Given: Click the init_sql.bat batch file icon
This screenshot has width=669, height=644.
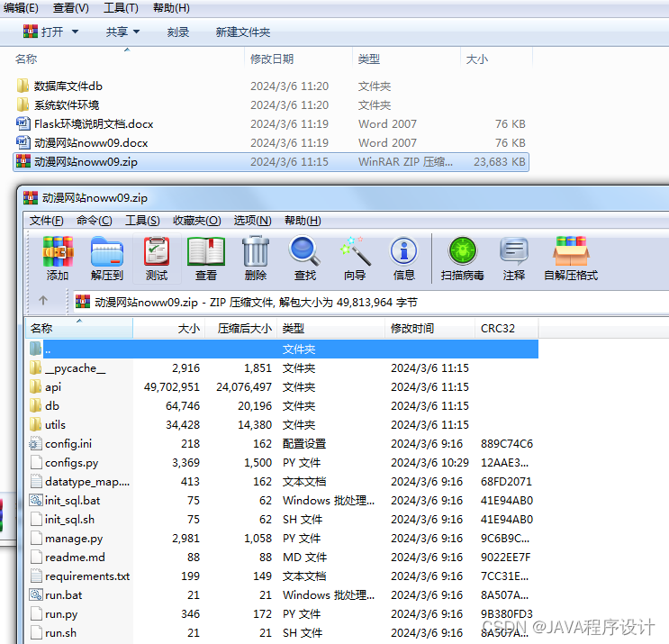Looking at the screenshot, I should pos(36,500).
